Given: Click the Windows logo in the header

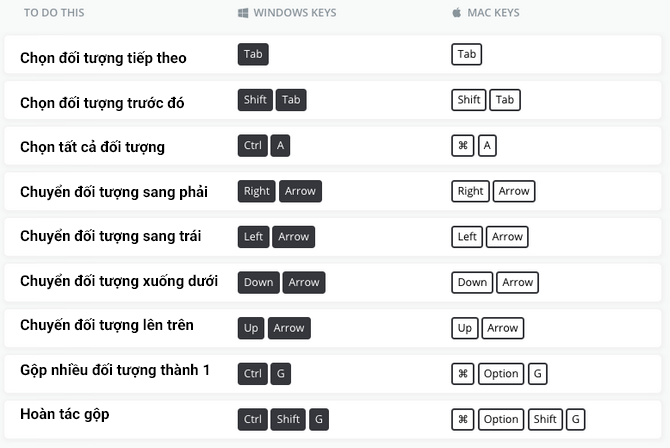Looking at the screenshot, I should coord(243,13).
